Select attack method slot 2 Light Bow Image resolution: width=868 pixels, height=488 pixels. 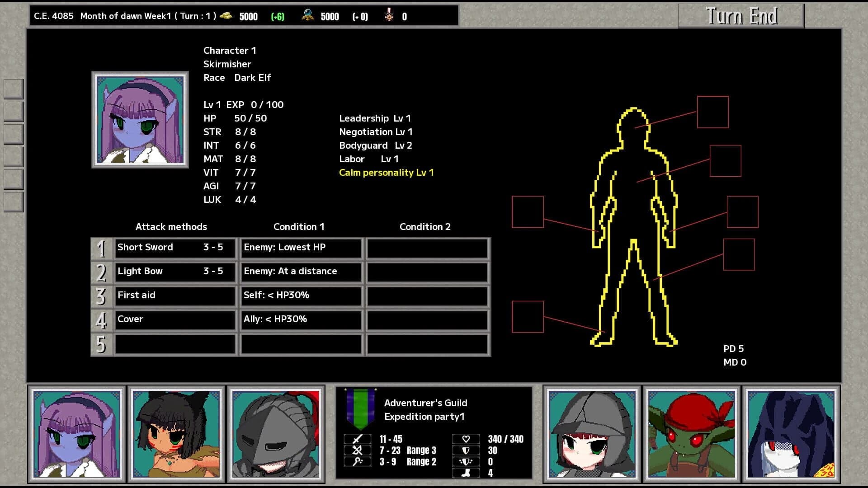[x=175, y=272]
